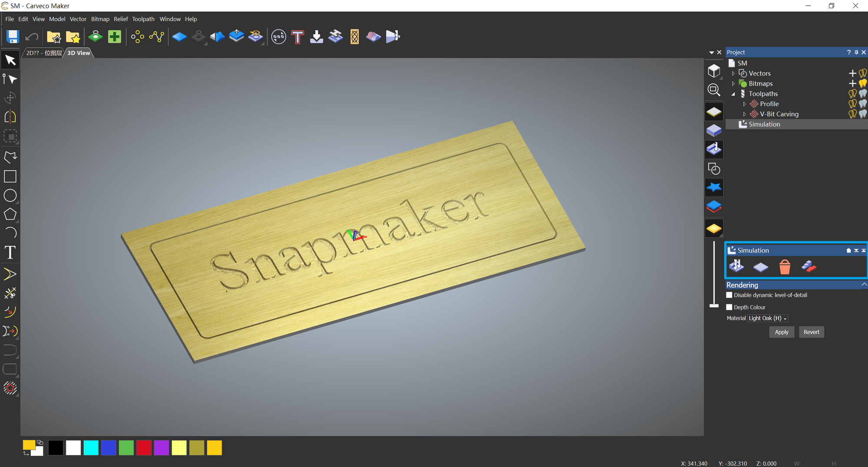Screen dimensions: 868x467
Task: Check the Disable dynamic level-of-detail option
Action: [x=730, y=295]
